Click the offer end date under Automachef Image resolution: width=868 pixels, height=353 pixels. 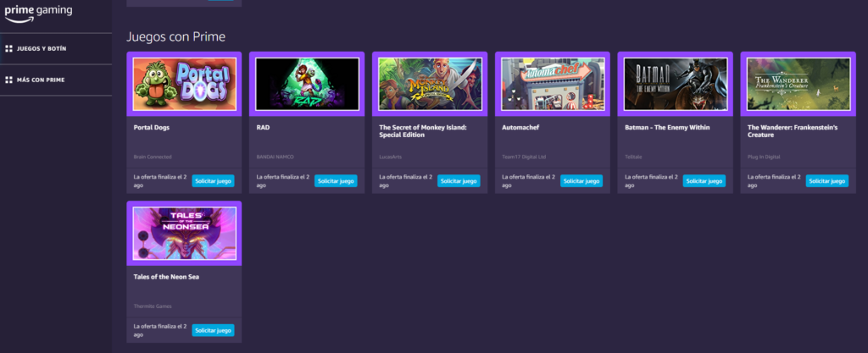pyautogui.click(x=528, y=181)
